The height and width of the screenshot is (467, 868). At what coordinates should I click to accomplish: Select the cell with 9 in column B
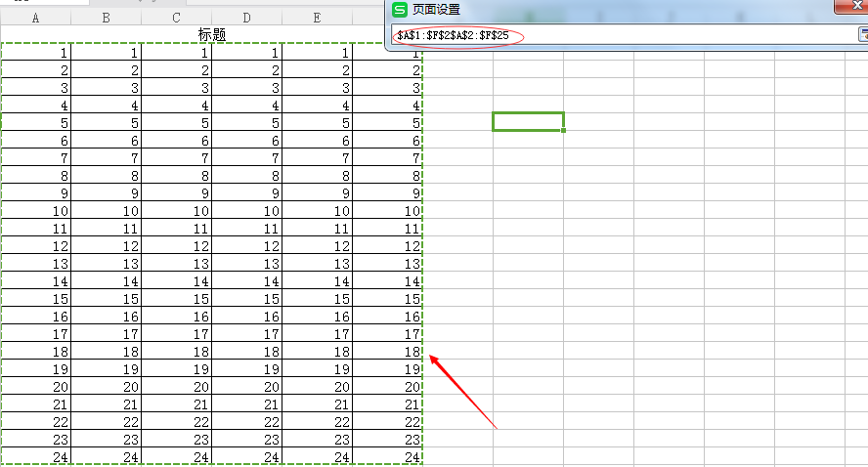[x=107, y=193]
